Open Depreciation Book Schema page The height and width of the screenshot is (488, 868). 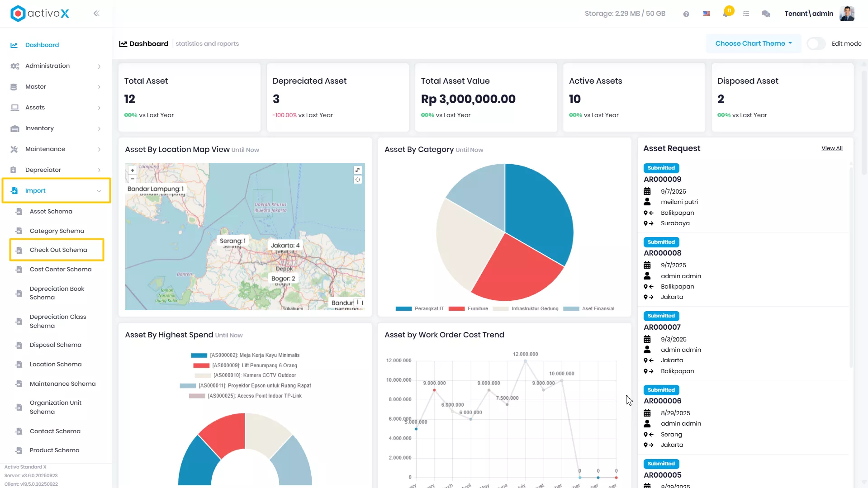click(x=57, y=293)
